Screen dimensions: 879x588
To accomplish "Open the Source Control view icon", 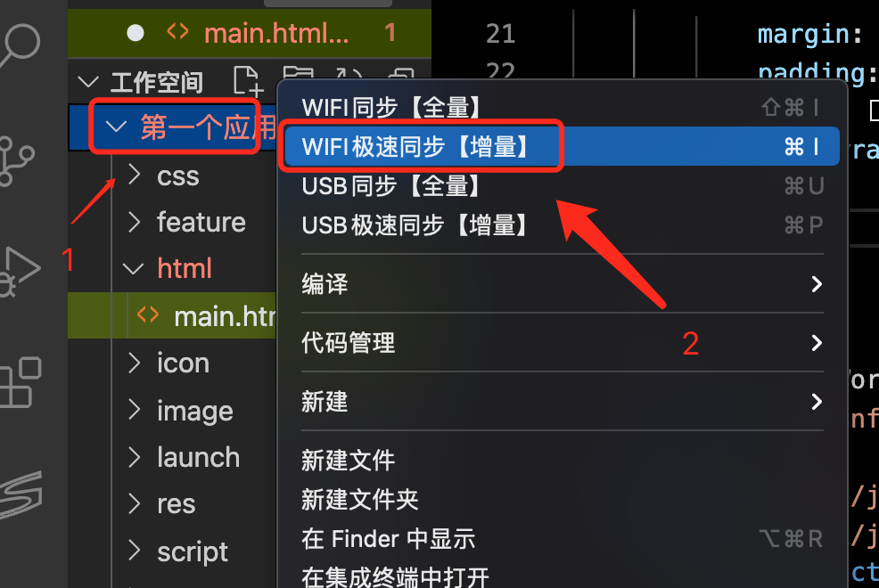I will click(x=16, y=161).
